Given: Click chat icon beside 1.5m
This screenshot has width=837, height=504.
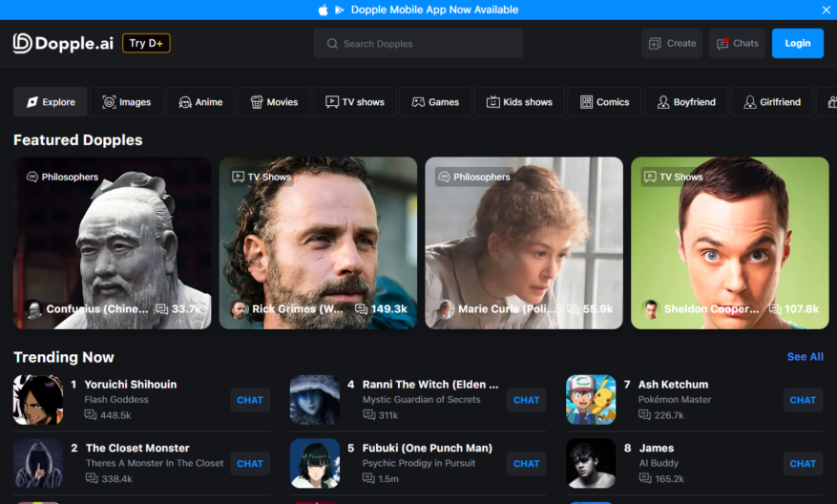Looking at the screenshot, I should pyautogui.click(x=368, y=478).
